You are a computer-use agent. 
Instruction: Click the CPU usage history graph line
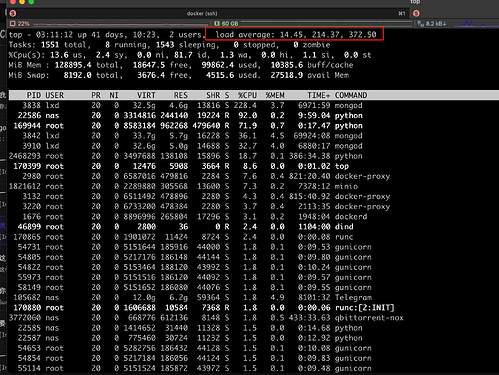[121, 24]
